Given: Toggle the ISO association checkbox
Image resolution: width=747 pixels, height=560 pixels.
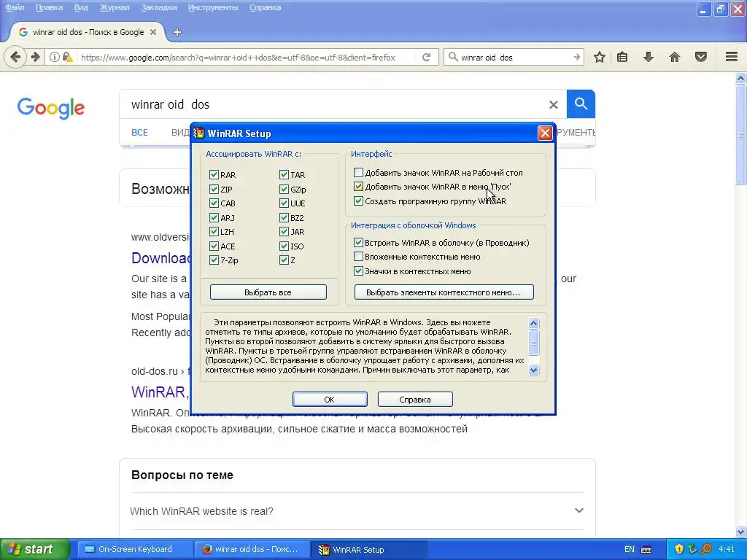Looking at the screenshot, I should pos(284,246).
